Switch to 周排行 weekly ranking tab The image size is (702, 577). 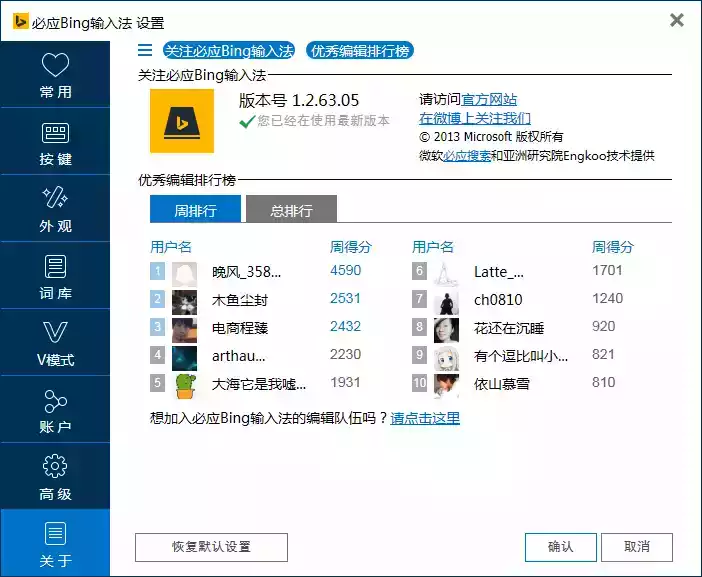point(195,209)
